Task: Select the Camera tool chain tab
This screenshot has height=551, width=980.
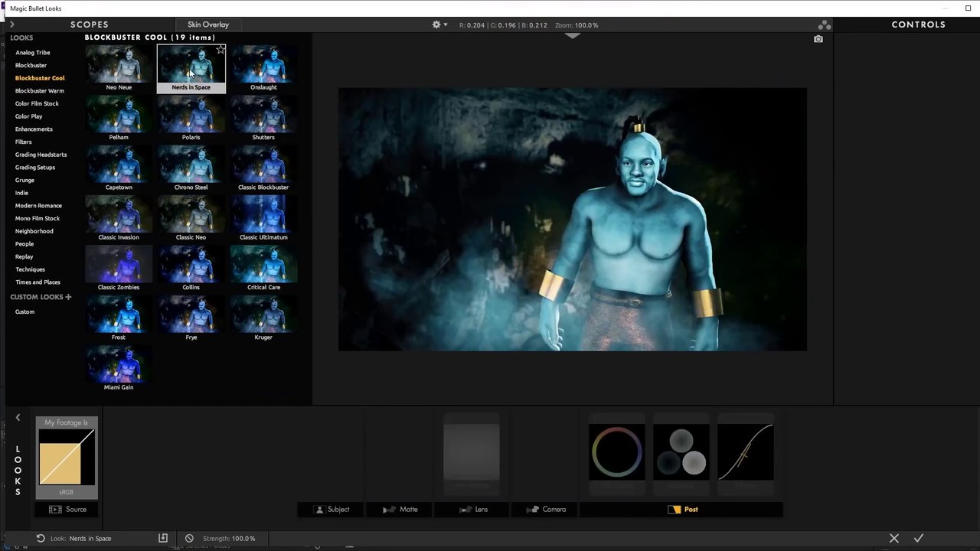Action: 546,510
